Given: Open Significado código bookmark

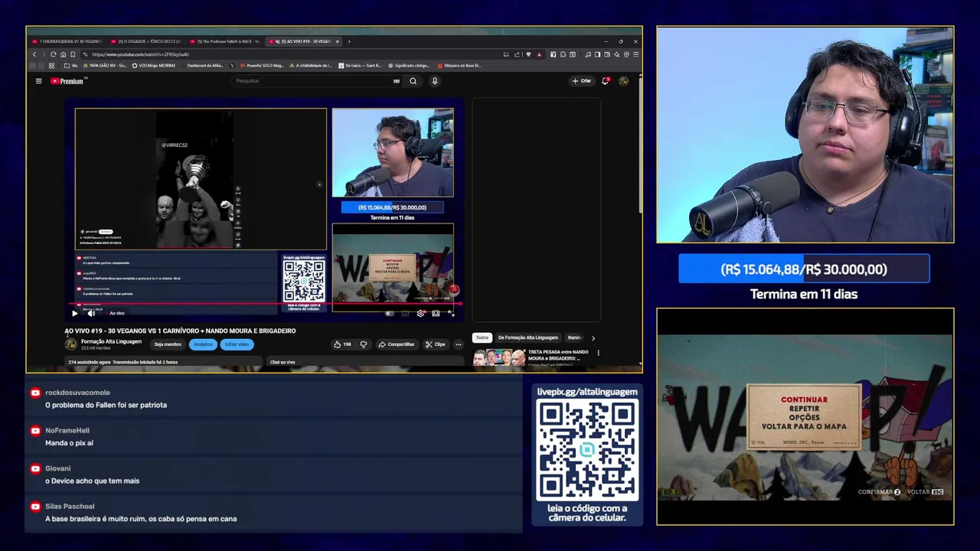Looking at the screenshot, I should click(409, 66).
